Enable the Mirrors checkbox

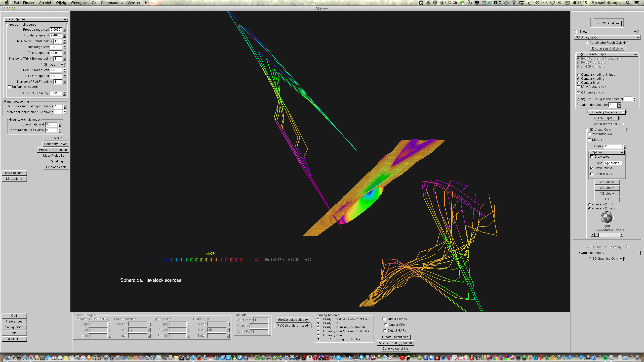tap(589, 140)
